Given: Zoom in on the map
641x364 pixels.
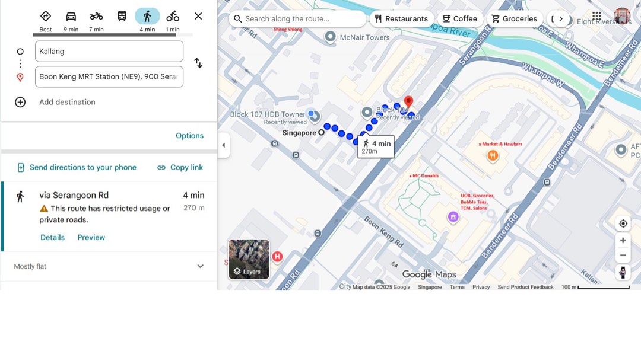Looking at the screenshot, I should point(623,241).
